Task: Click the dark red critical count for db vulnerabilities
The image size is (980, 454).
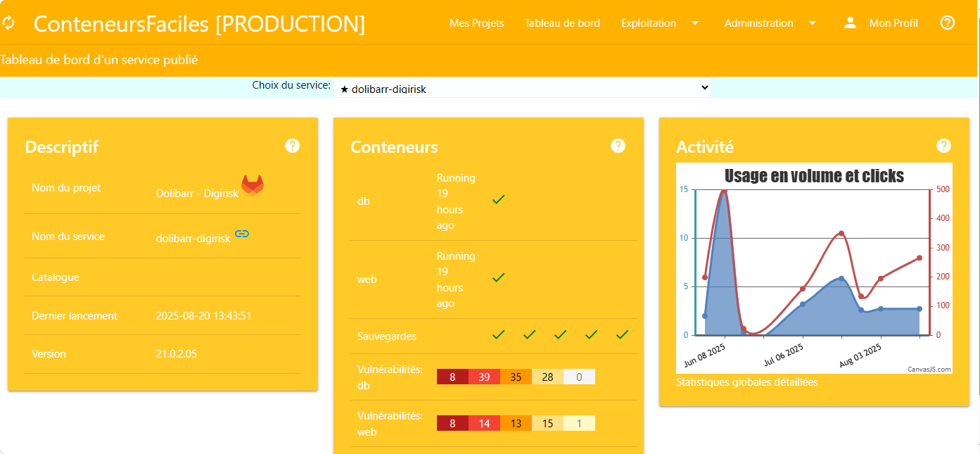Action: pos(452,377)
